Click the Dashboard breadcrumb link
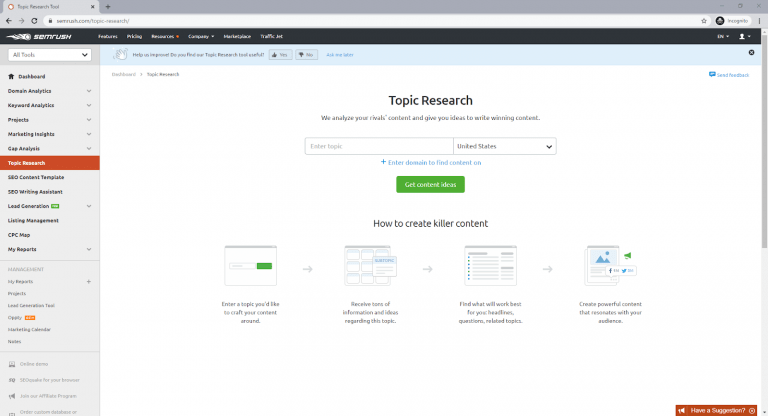 click(x=123, y=74)
